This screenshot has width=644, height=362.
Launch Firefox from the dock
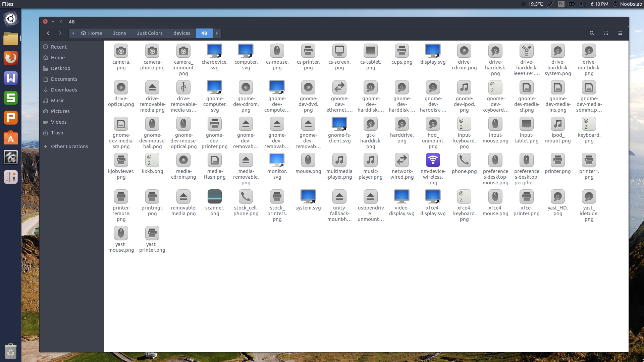click(x=11, y=58)
